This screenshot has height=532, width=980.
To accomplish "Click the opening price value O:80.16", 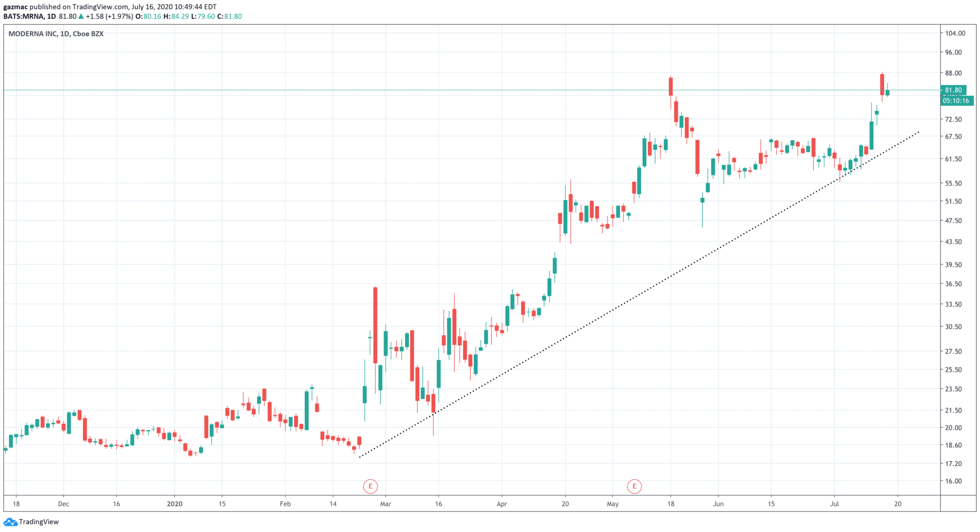I will [x=148, y=16].
